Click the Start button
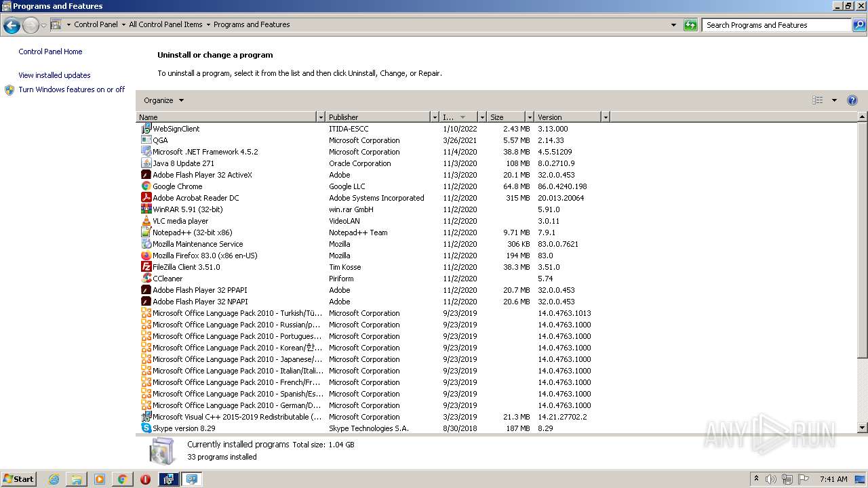Viewport: 868px width, 488px height. (x=18, y=479)
